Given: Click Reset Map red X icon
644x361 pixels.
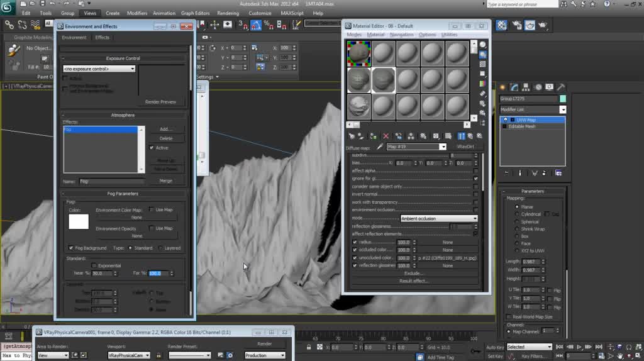Looking at the screenshot, I should (x=386, y=136).
